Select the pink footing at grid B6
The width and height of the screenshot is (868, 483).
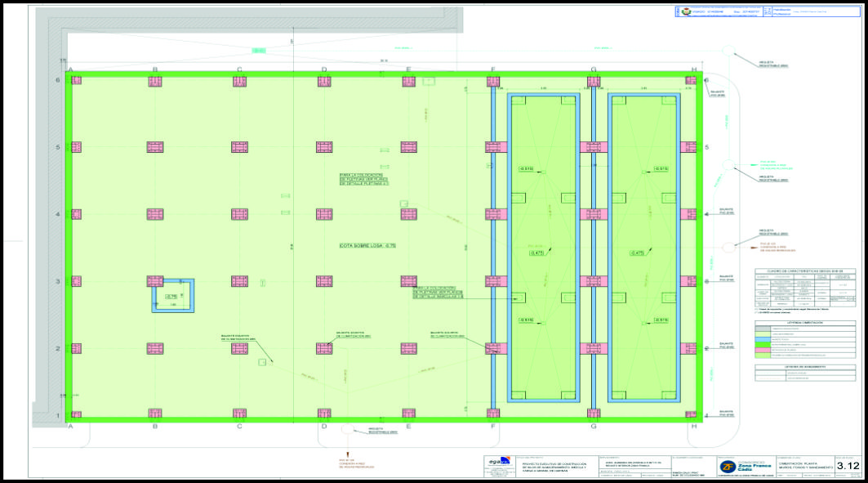[155, 81]
